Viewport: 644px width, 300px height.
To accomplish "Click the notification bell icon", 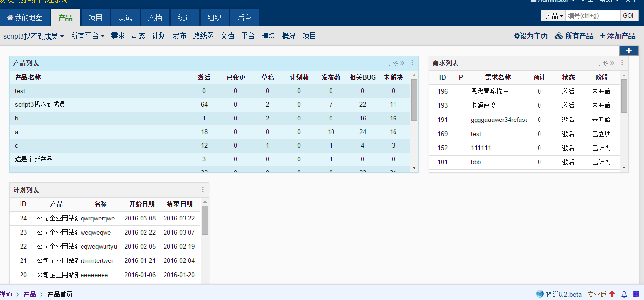I will click(624, 294).
